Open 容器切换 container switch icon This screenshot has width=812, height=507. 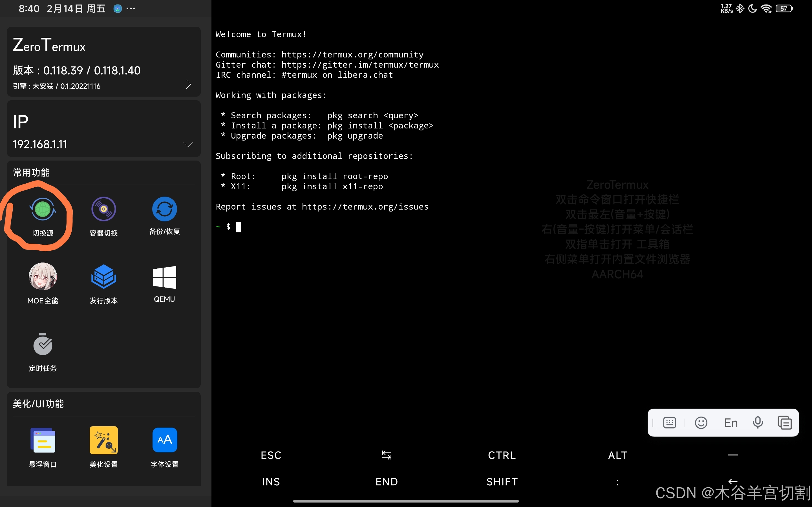pyautogui.click(x=104, y=210)
